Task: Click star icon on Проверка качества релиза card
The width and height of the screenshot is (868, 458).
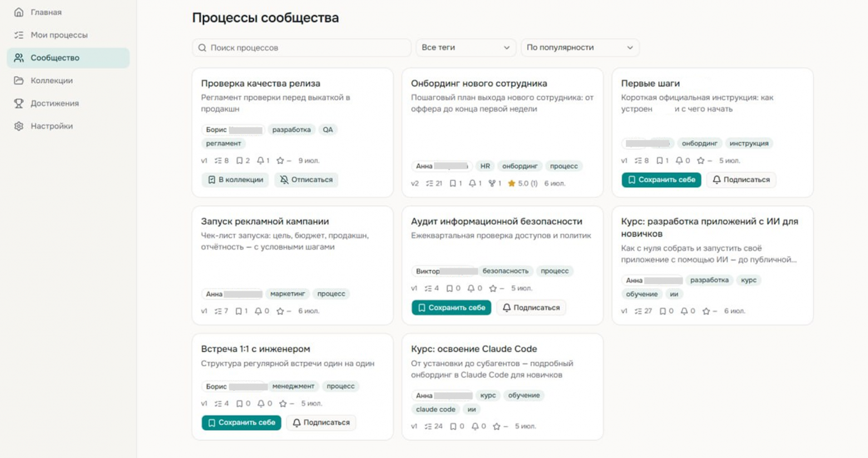Action: click(280, 161)
